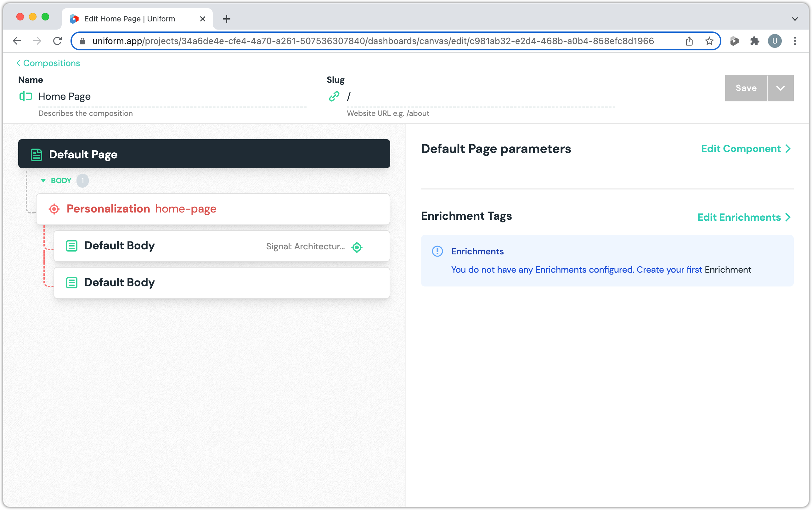812x510 pixels.
Task: Open the Uniform browser extension icon
Action: (x=734, y=41)
